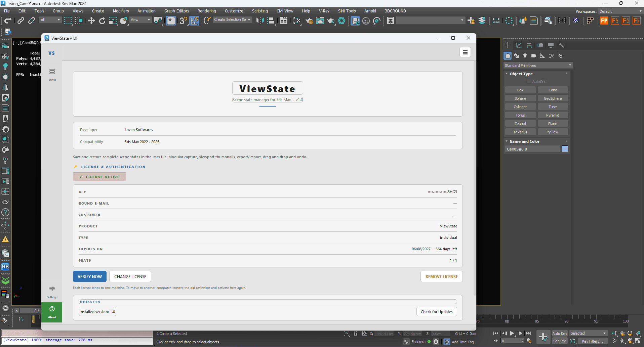
Task: Open the Render Setup teapot icon
Action: click(309, 21)
